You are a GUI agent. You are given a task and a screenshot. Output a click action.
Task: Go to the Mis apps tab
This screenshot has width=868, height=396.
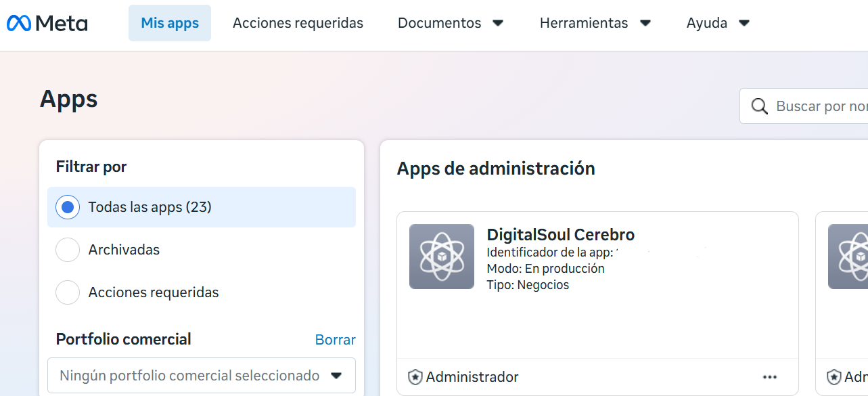pos(170,23)
